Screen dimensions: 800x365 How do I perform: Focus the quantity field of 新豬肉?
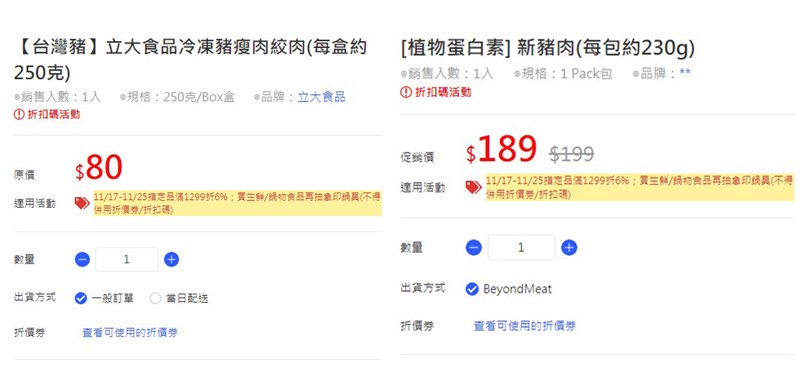point(521,248)
